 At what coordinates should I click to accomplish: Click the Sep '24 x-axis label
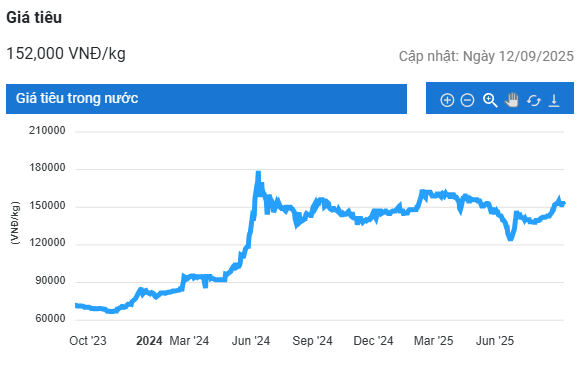pyautogui.click(x=312, y=340)
